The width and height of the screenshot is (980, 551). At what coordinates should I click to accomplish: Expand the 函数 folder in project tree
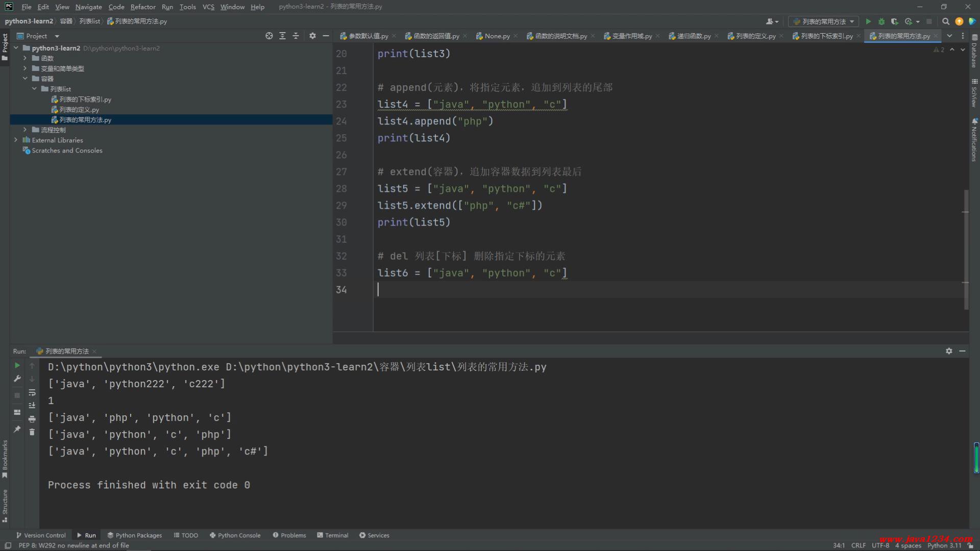(x=24, y=58)
